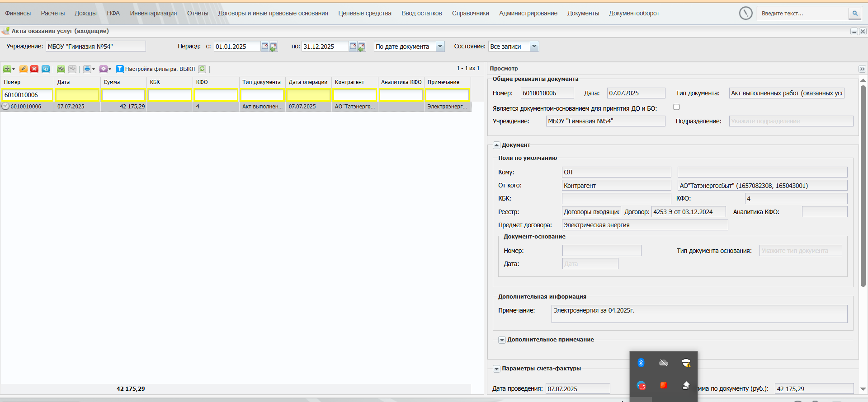Click the blue filter funnel icon

pos(120,69)
